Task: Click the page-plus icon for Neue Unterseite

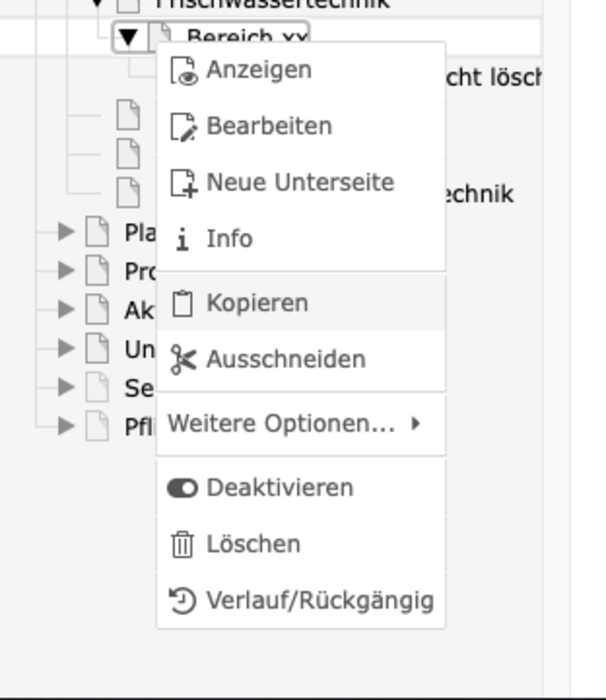Action: tap(183, 183)
